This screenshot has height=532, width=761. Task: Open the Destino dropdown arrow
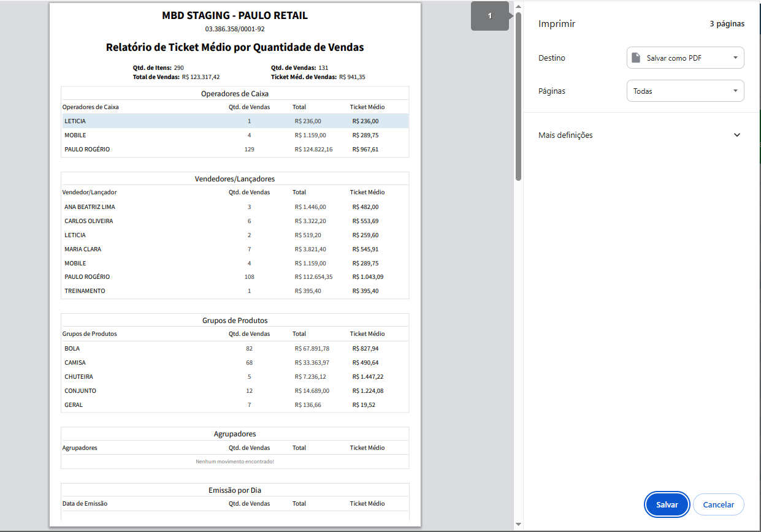[735, 58]
